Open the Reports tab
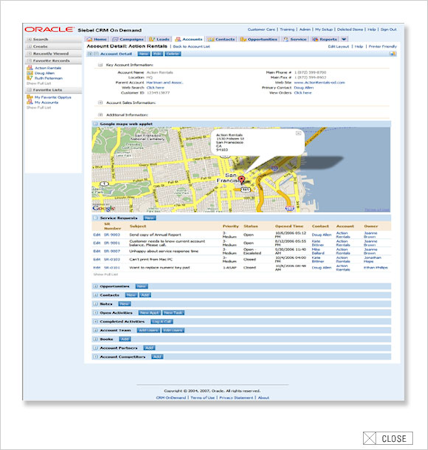Viewport: 428px width, 450px height. pos(325,39)
